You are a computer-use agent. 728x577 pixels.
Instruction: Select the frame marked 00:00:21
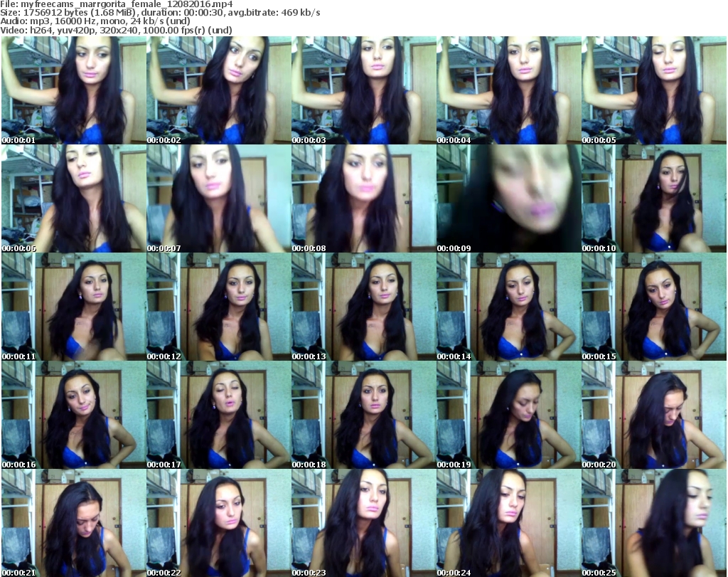tap(74, 523)
